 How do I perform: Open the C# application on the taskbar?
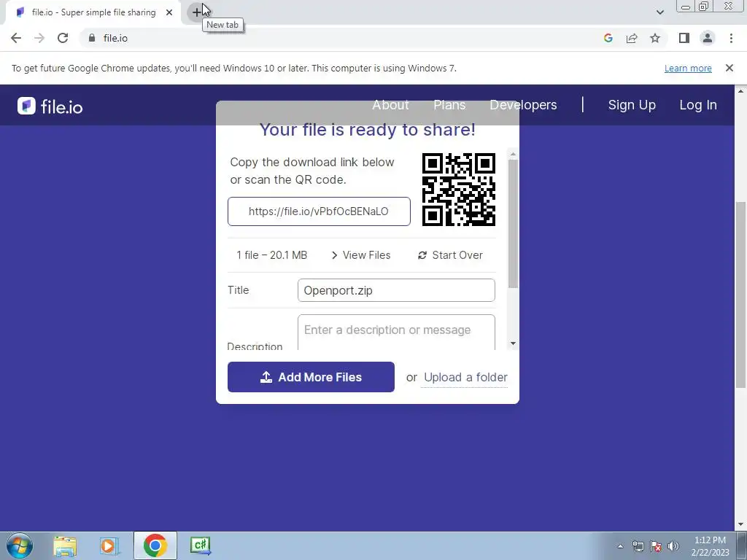tap(200, 545)
